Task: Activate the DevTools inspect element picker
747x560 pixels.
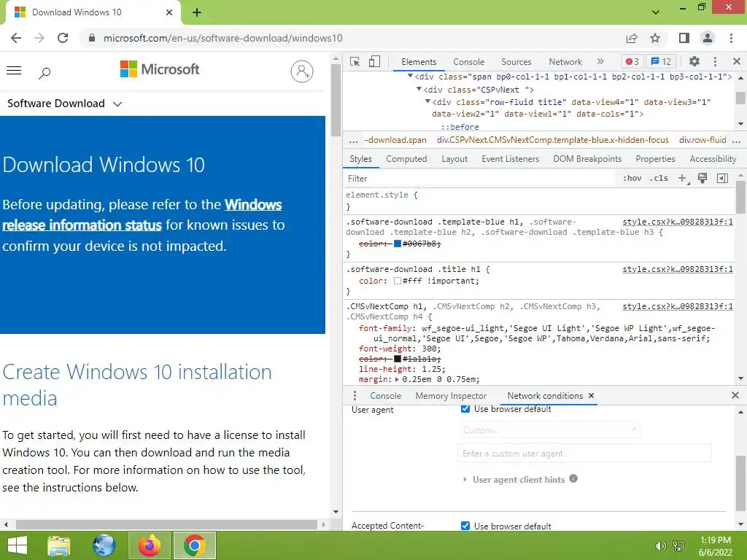Action: tap(355, 61)
